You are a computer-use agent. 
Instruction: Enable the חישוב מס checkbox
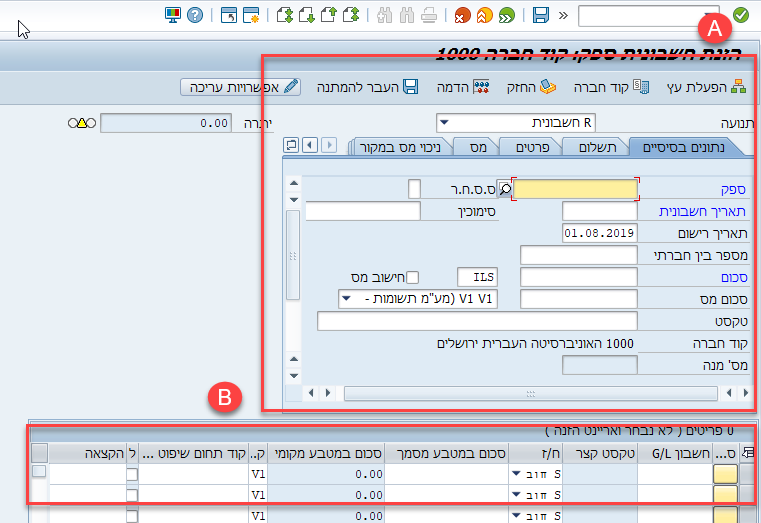412,278
